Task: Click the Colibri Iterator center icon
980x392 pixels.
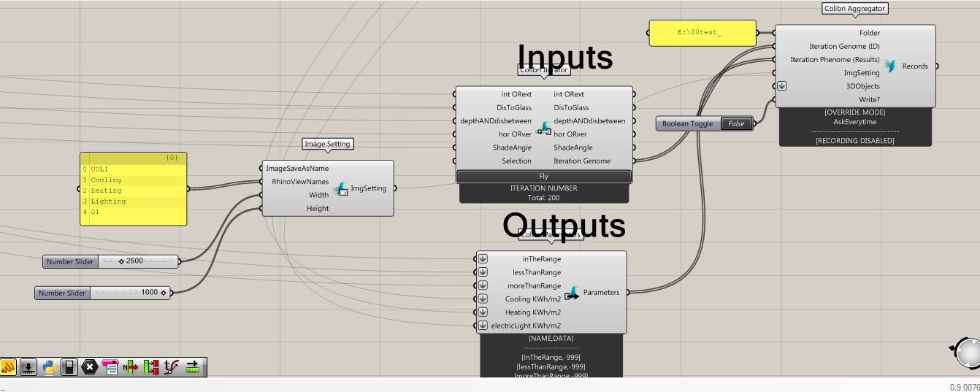Action: coord(545,128)
